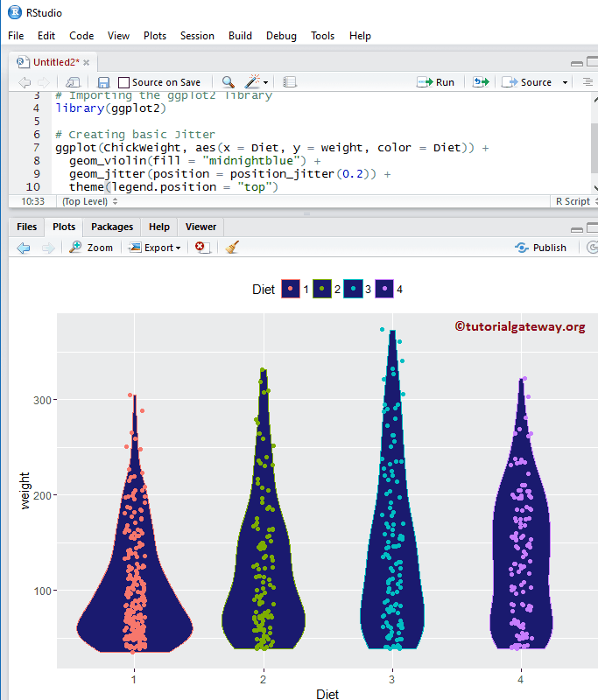Viewport: 598px width, 700px height.
Task: Click the Diet 3 legend color swatch
Action: pos(352,290)
